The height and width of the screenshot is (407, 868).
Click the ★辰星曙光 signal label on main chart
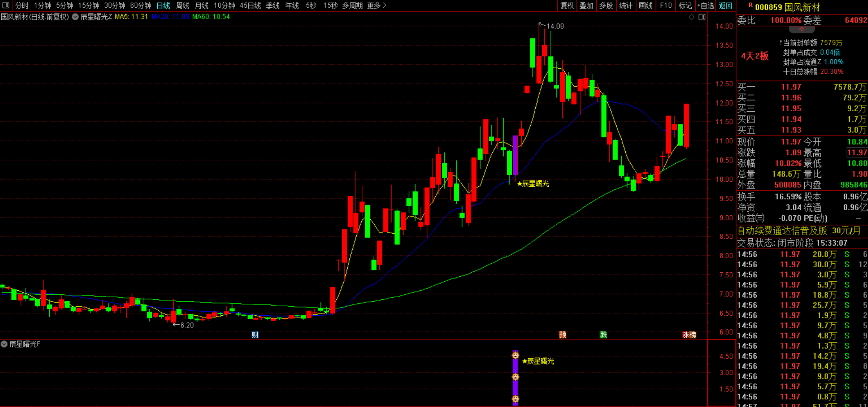[x=533, y=184]
